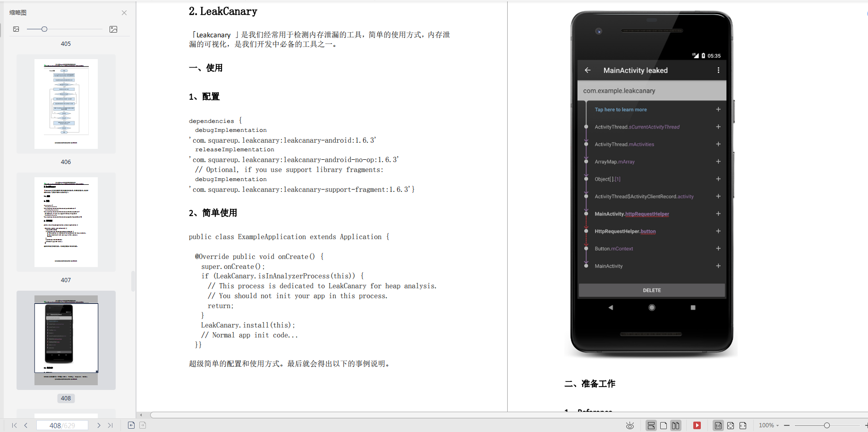This screenshot has width=868, height=432.
Task: Open the page 406 thumbnail
Action: click(x=66, y=104)
